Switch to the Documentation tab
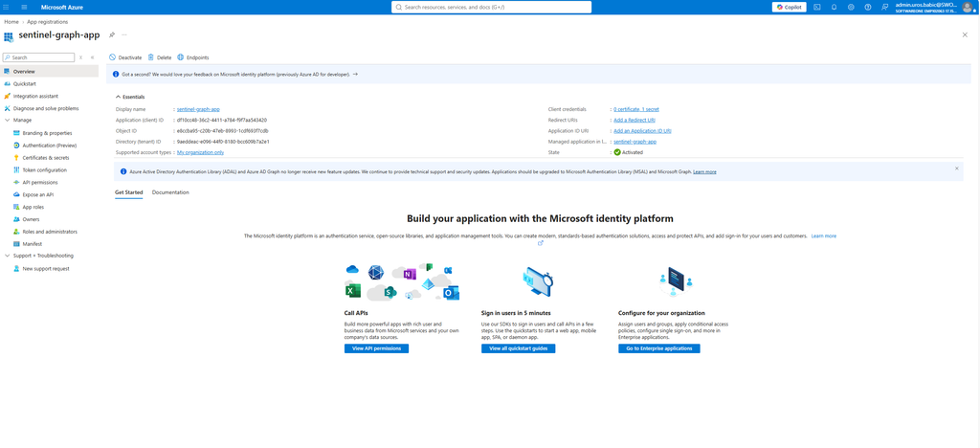The height and width of the screenshot is (448, 980). click(170, 192)
